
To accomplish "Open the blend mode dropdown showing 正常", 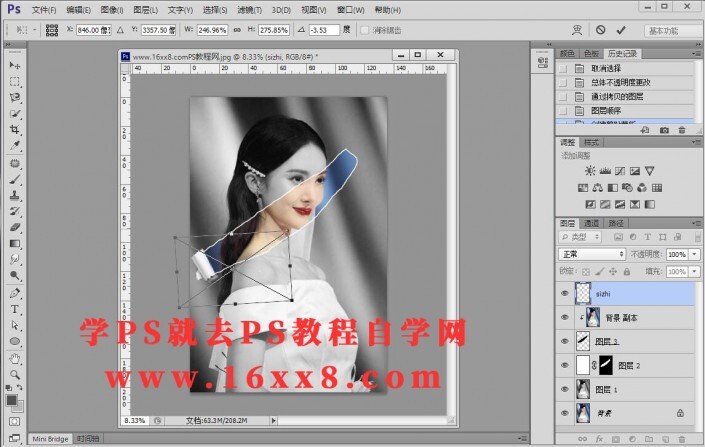I will pos(593,255).
